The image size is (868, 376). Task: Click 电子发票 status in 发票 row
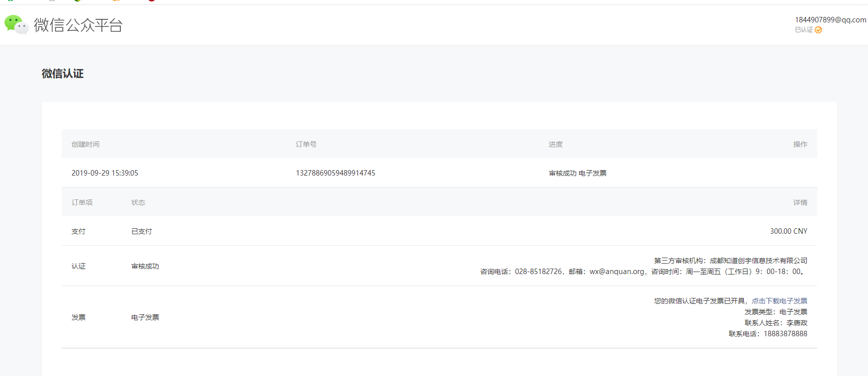coord(145,317)
